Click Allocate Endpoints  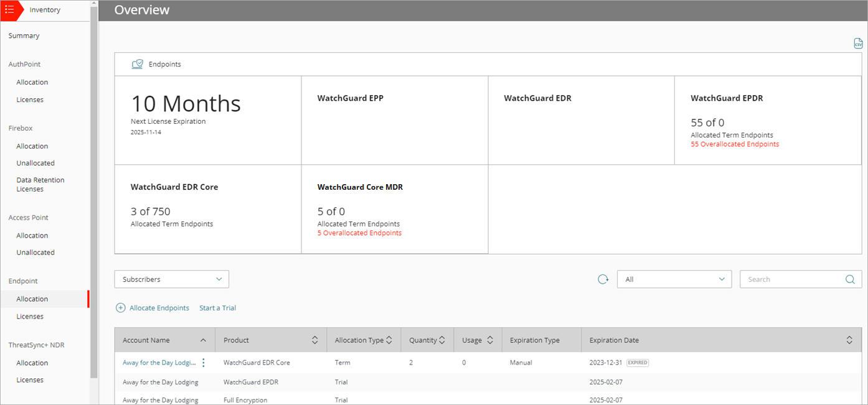coord(159,307)
